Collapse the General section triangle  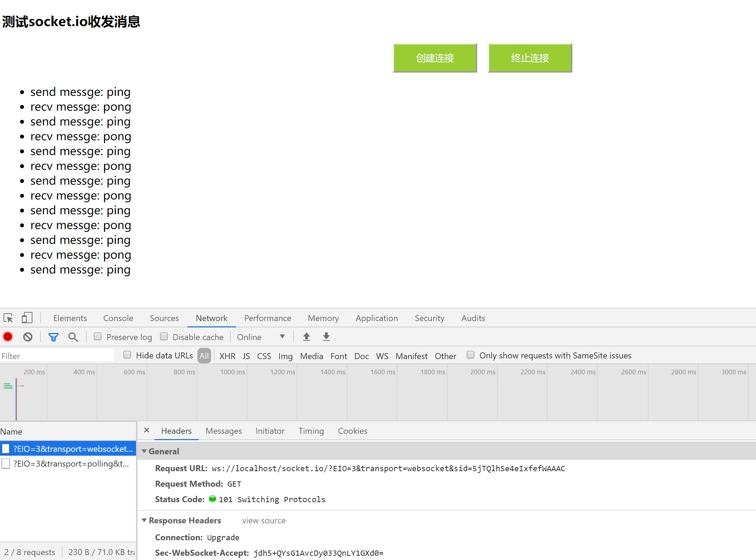144,451
